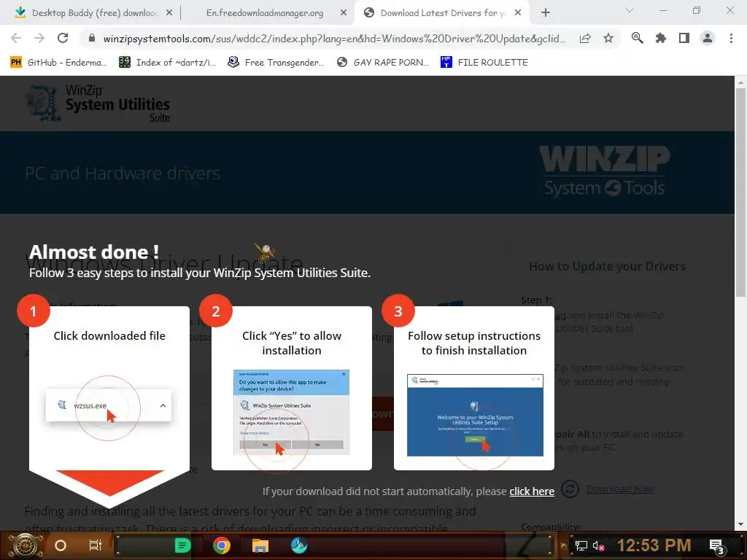The width and height of the screenshot is (747, 560).
Task: Open a new browser tab
Action: (x=546, y=13)
